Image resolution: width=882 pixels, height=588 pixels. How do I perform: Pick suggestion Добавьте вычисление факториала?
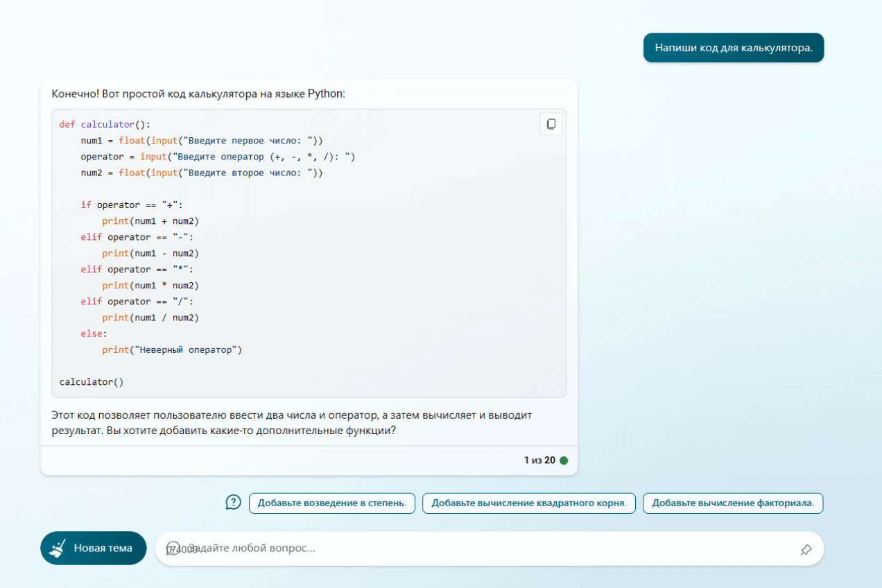pos(732,503)
